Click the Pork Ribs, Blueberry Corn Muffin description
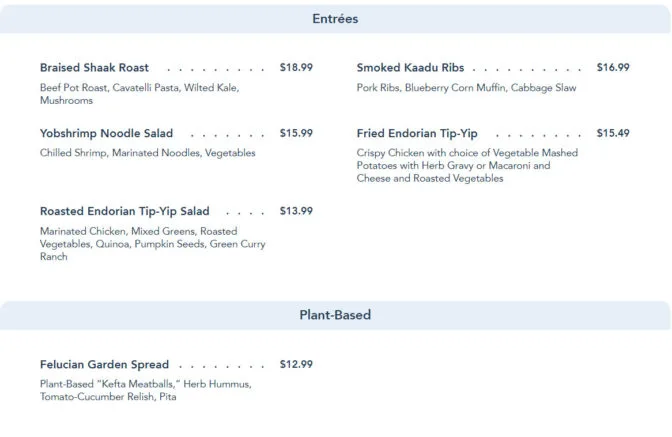The width and height of the screenshot is (672, 437). [466, 88]
